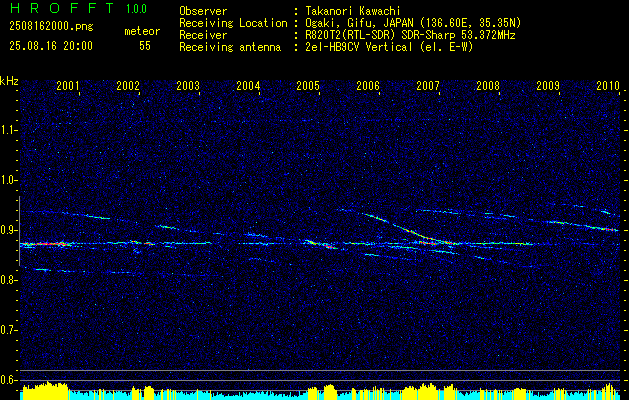Click the 2006 time marker
The image size is (629, 400).
[368, 85]
